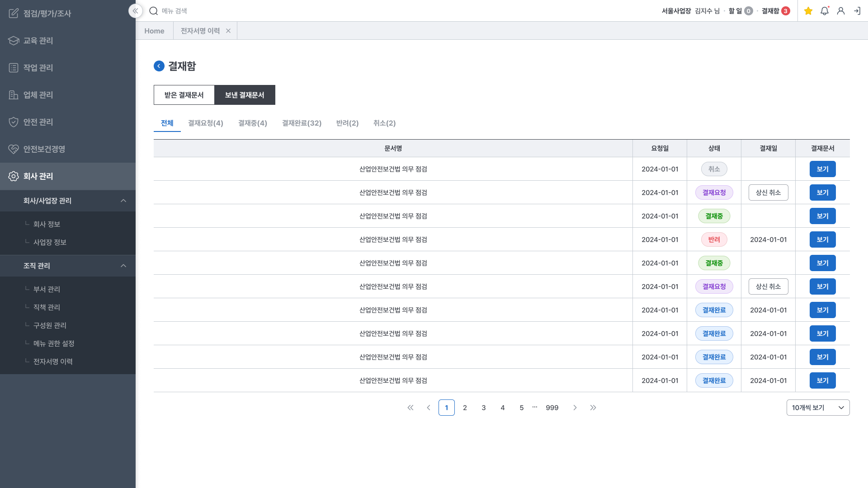Collapse the sidebar with the double-chevron icon
868x488 pixels.
point(135,11)
